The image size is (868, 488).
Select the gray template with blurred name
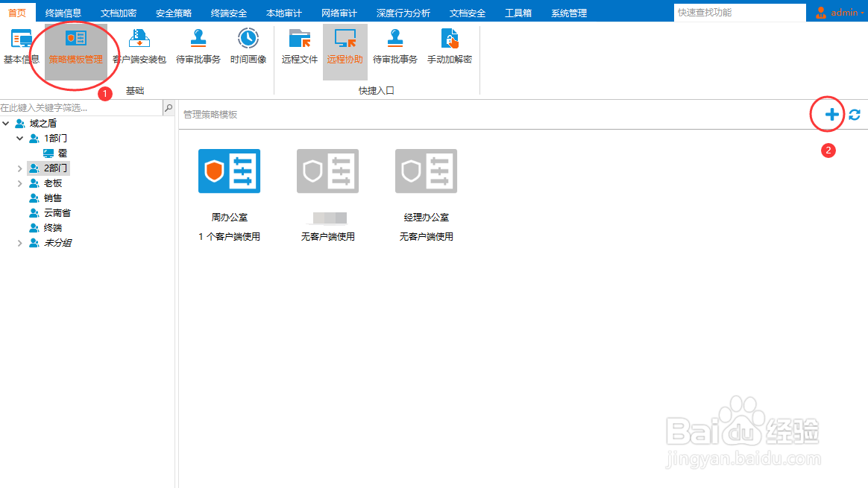327,171
